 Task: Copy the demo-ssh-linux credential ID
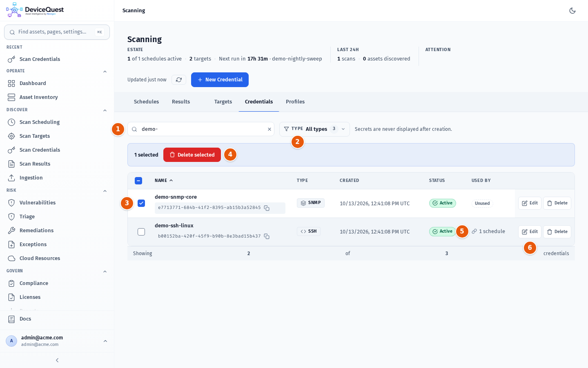267,236
